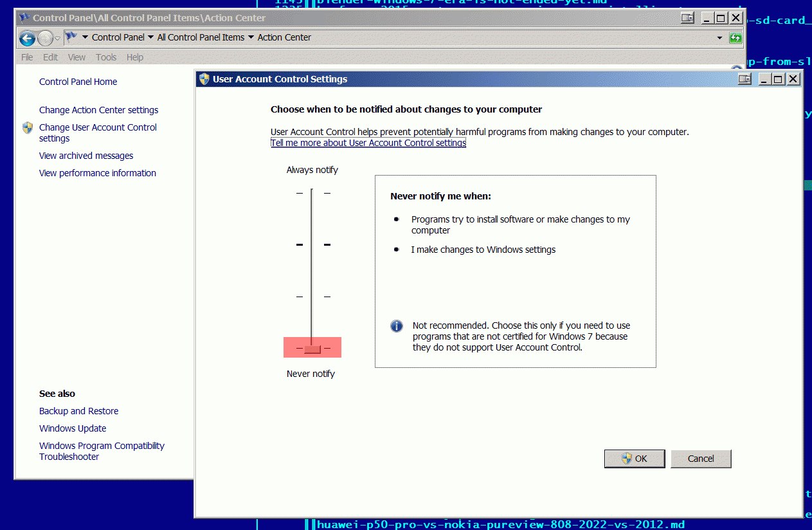Go to Control Panel Home
This screenshot has height=530, width=812.
coord(78,82)
